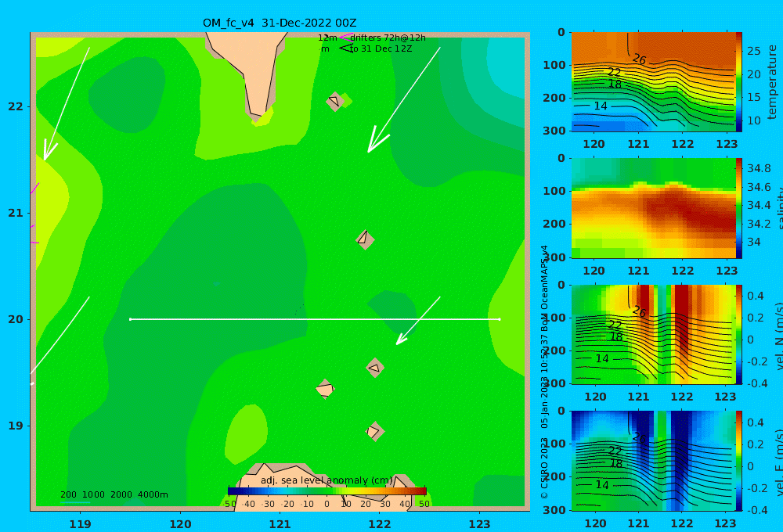The height and width of the screenshot is (532, 783).
Task: Click the left endpoint of the 20N transect line
Action: 130,319
